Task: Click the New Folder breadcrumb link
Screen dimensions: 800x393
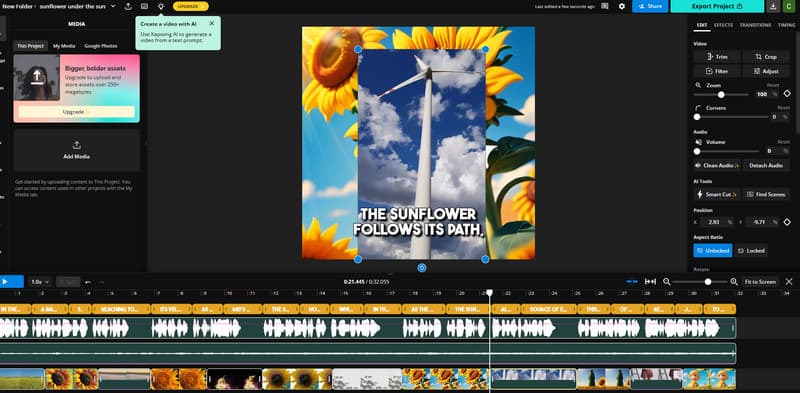Action: click(18, 6)
